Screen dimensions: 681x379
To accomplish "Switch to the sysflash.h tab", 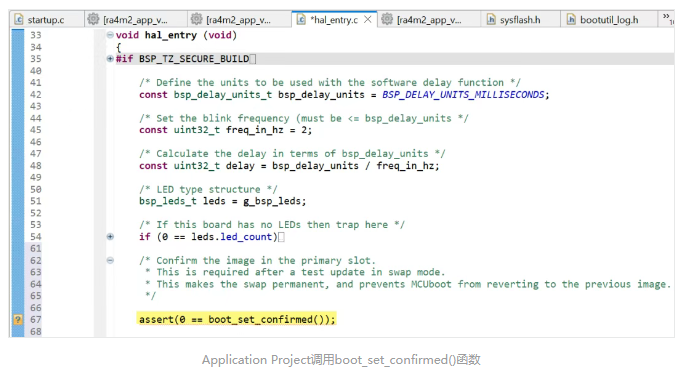I will click(x=520, y=20).
